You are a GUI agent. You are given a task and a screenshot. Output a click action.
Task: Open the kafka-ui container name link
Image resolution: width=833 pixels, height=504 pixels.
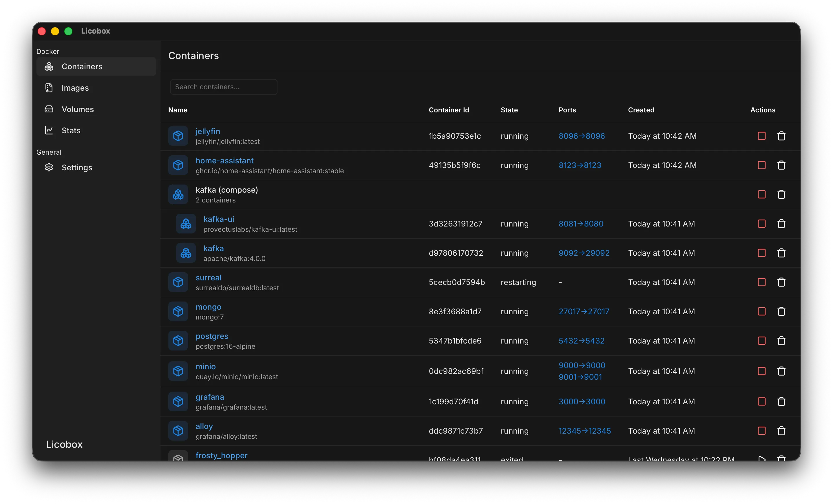click(x=218, y=219)
